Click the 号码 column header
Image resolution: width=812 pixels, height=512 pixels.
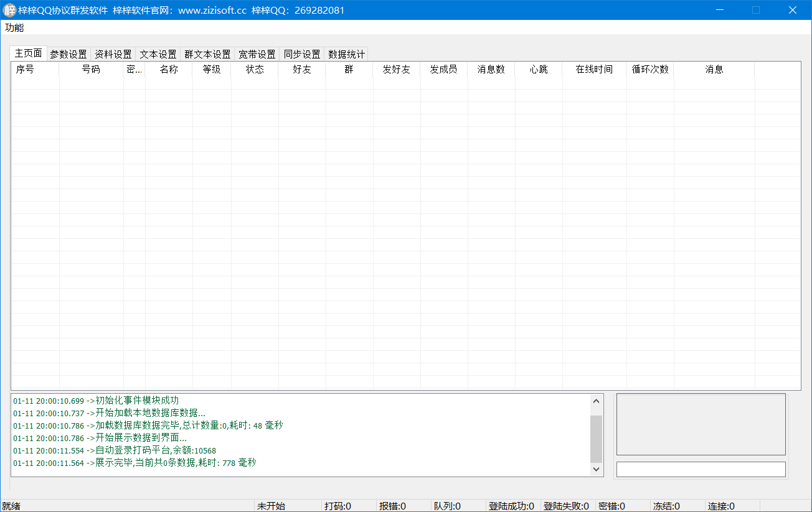coord(91,70)
